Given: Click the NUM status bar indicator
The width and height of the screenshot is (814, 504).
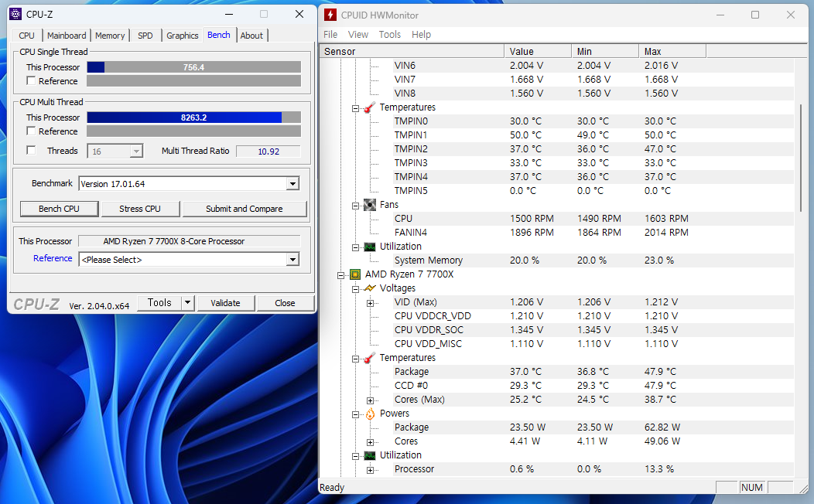Looking at the screenshot, I should tap(752, 488).
